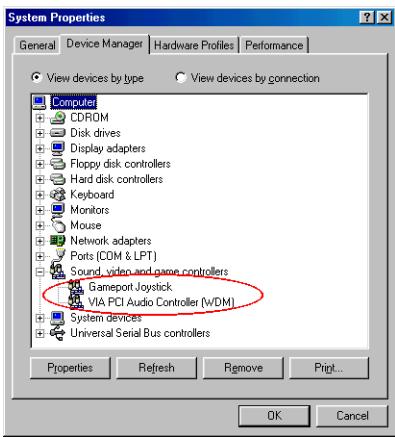Expand the Ports (COM & LPT) branch
The height and width of the screenshot is (437, 395).
(40, 256)
